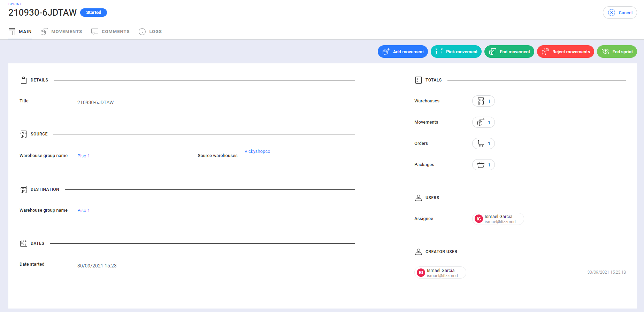The height and width of the screenshot is (312, 644).
Task: Click the End movement button
Action: tap(509, 52)
